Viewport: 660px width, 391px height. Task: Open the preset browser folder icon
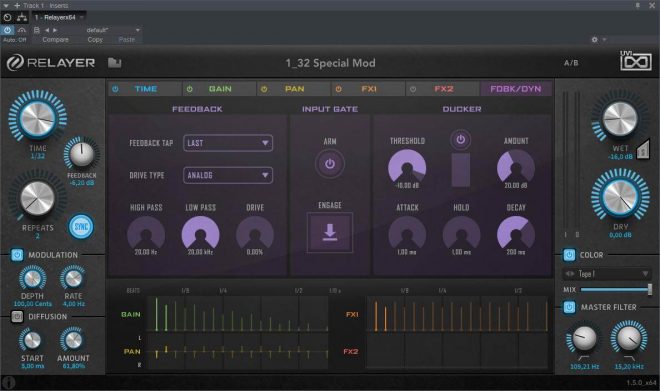pyautogui.click(x=114, y=63)
